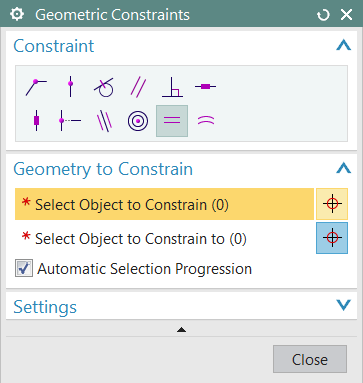The height and width of the screenshot is (383, 363).
Task: Select the Tangent constraint icon
Action: coord(104,87)
